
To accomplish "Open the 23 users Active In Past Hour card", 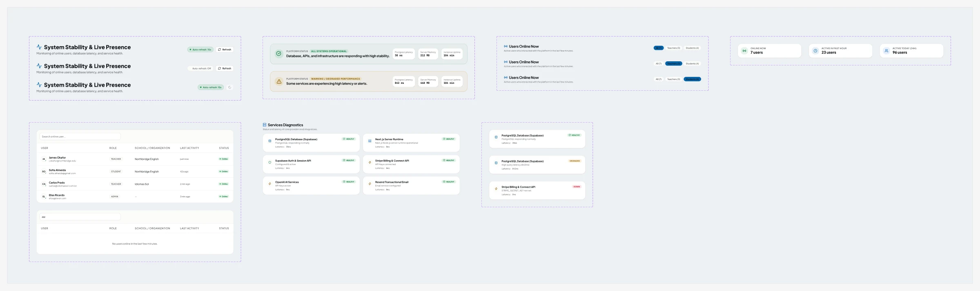I will coord(840,51).
